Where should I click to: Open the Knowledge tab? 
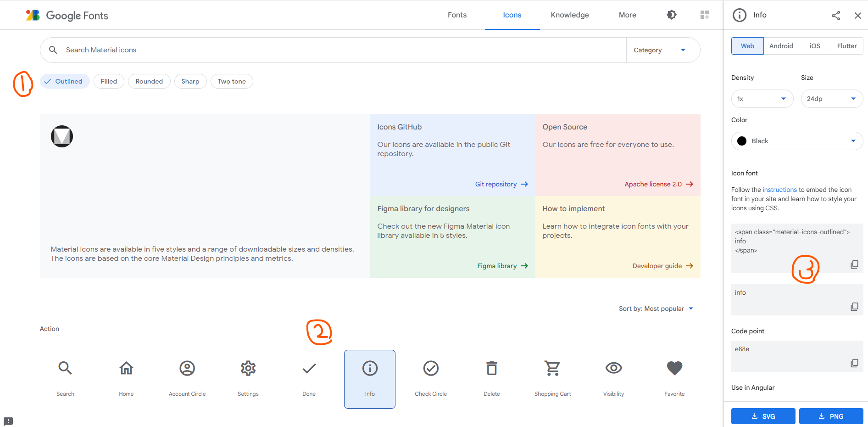pos(570,15)
